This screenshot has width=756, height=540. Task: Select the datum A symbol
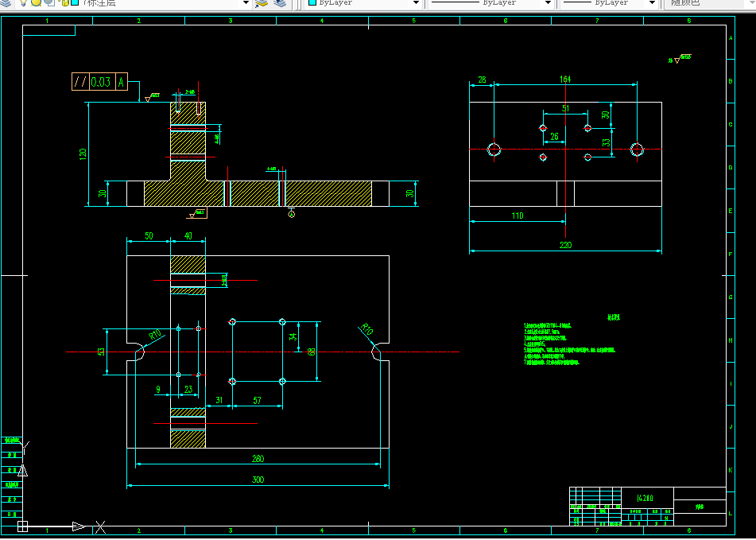(291, 212)
